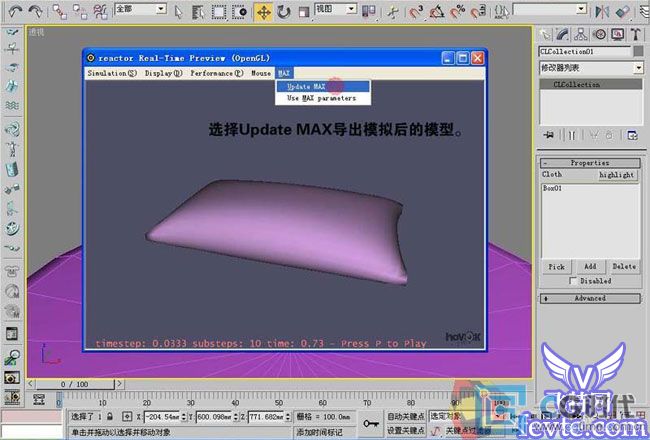Enable the Disabled checkbox
Screen dimensions: 650x440
pyautogui.click(x=573, y=281)
